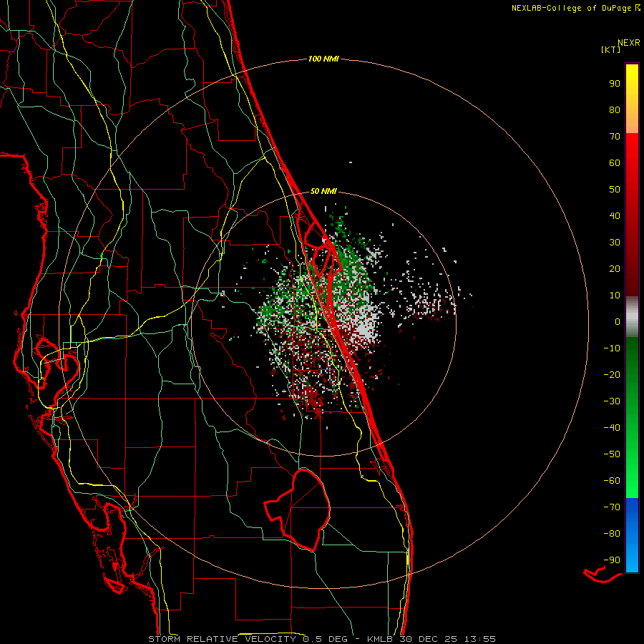Click the -70 scale value
Viewport: 644px width, 644px height.
point(612,507)
